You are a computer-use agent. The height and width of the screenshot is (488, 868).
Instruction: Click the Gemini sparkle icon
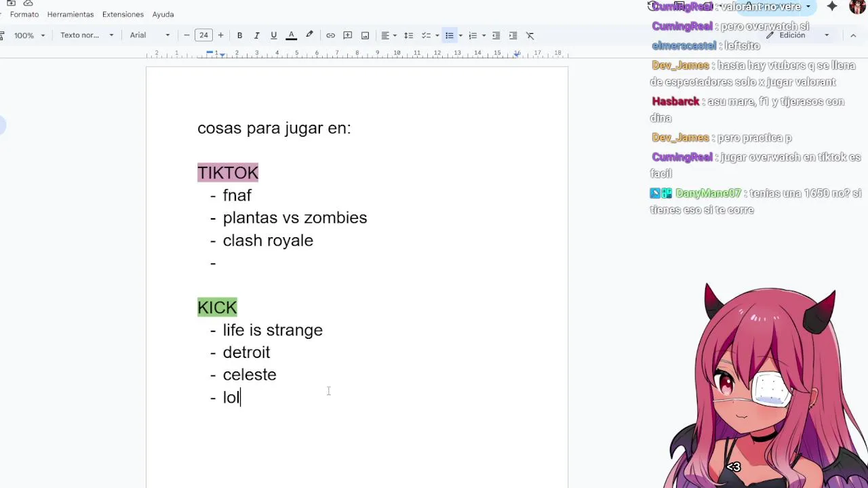[x=832, y=7]
